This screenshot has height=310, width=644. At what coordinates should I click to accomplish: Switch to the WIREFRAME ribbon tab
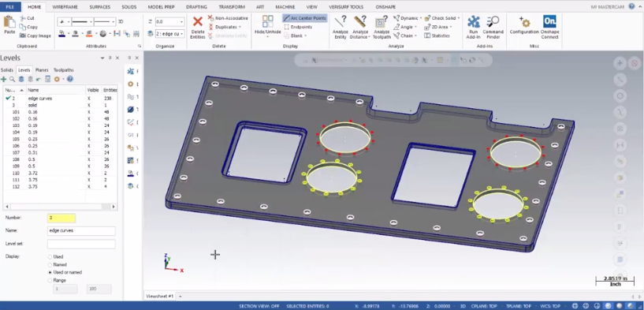click(x=65, y=7)
